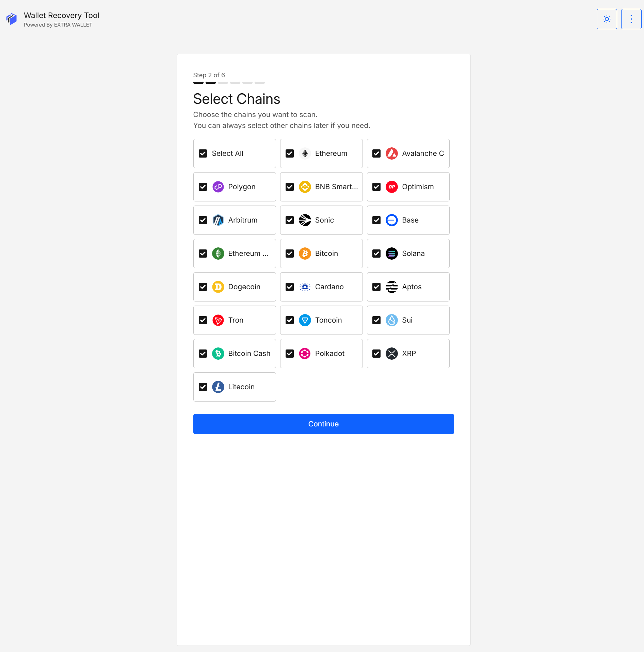644x652 pixels.
Task: Click the Wallet Recovery Tool logo
Action: (12, 19)
